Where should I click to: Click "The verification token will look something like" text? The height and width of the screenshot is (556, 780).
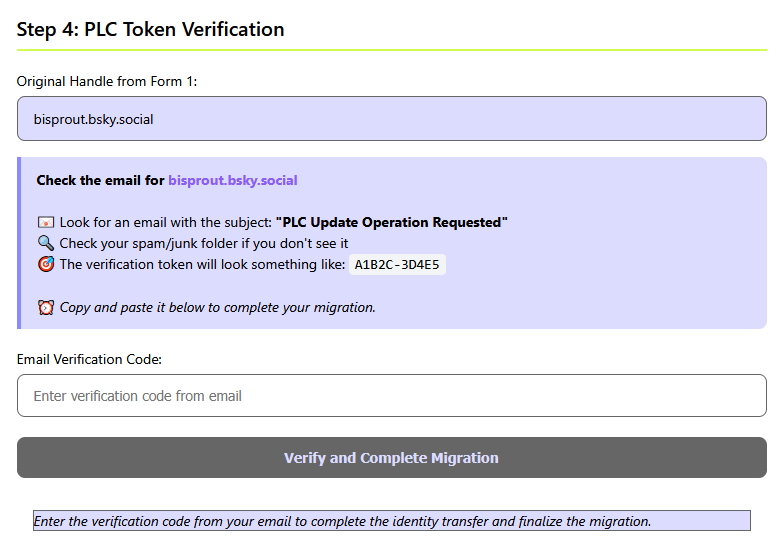coord(200,265)
